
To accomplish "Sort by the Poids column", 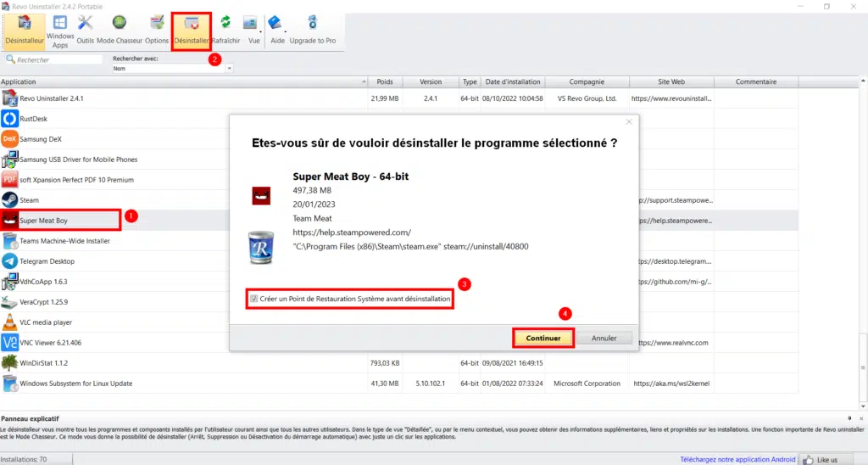I will pos(385,81).
